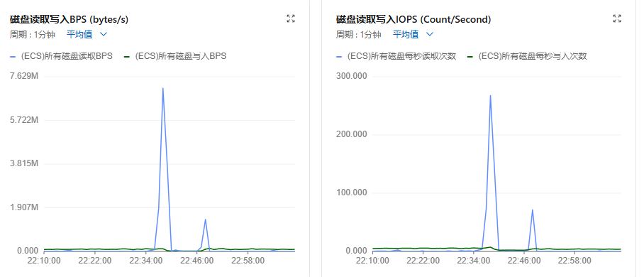Click the smaller read BPS spike near 22:46
Viewport: 644px width, 277px height.
pos(205,219)
